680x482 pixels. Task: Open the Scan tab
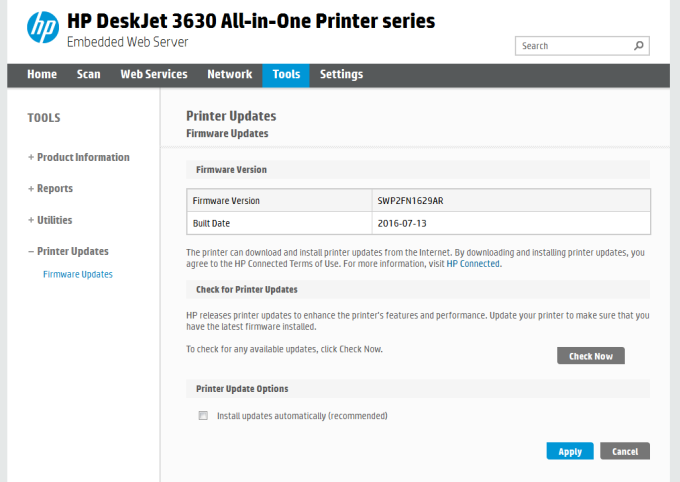(x=88, y=75)
